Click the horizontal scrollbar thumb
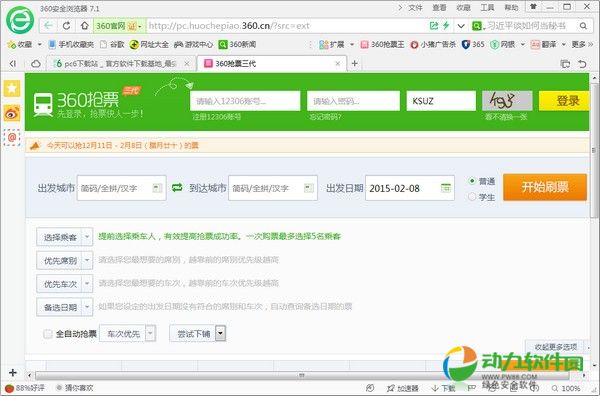This screenshot has width=600, height=396. (x=302, y=375)
